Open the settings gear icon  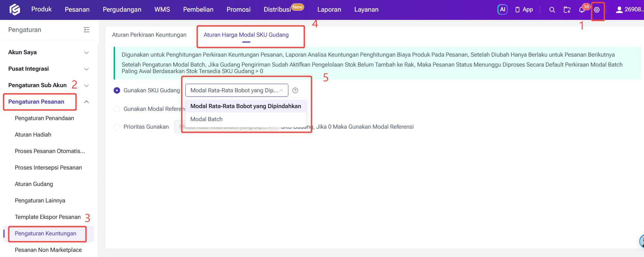click(x=597, y=10)
